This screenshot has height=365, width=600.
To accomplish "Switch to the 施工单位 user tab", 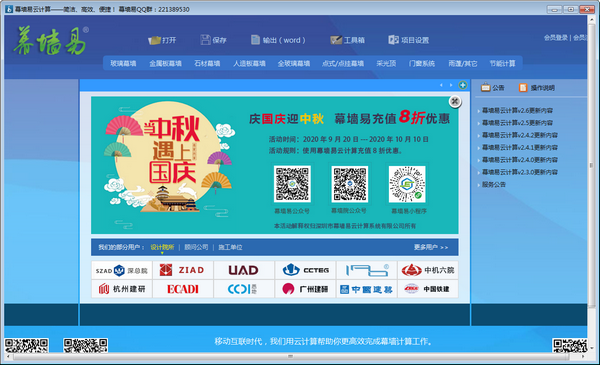I will click(230, 247).
